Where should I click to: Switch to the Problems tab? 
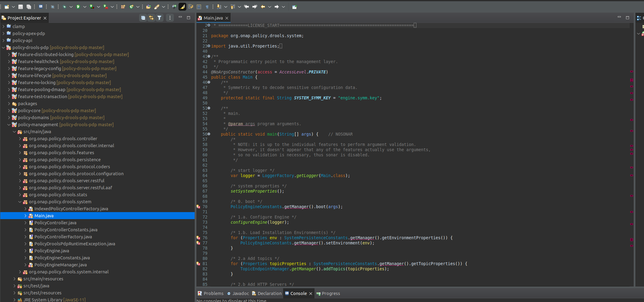coord(210,293)
